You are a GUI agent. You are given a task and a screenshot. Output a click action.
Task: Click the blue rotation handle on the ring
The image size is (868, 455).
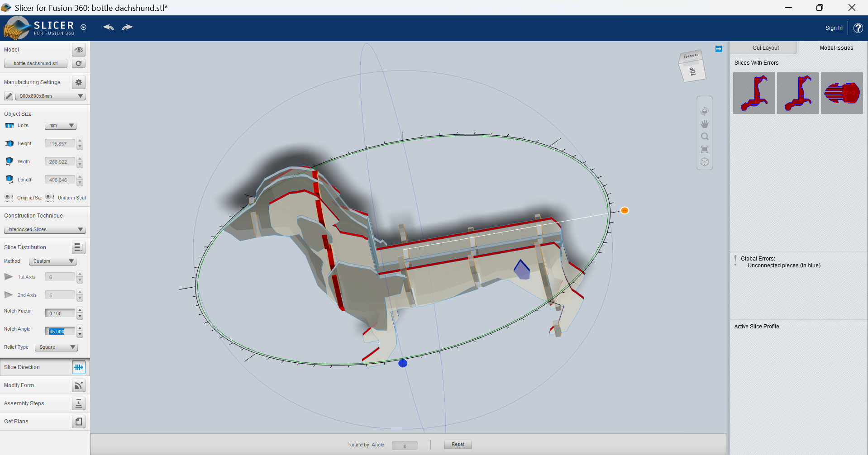[403, 363]
